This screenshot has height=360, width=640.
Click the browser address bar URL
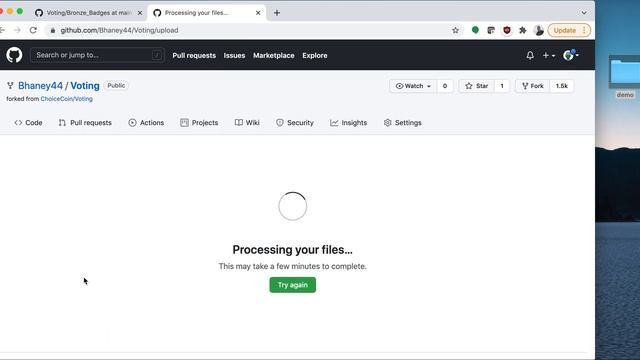119,30
